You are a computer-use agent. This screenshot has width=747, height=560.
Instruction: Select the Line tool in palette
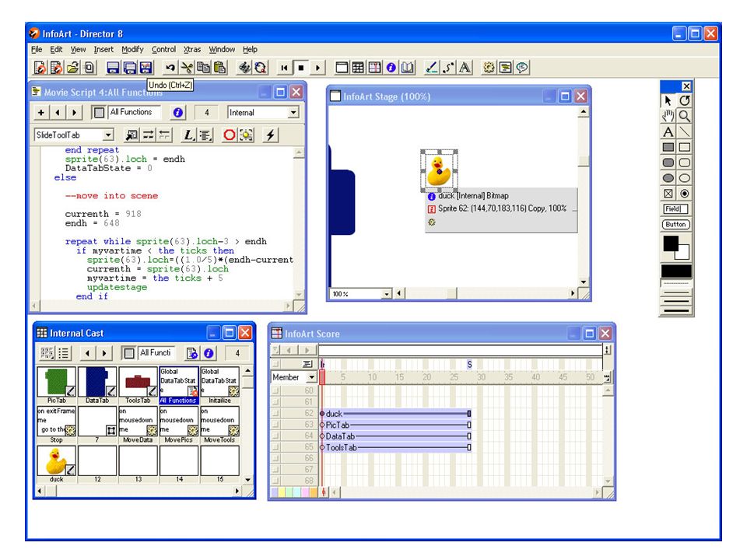(685, 132)
